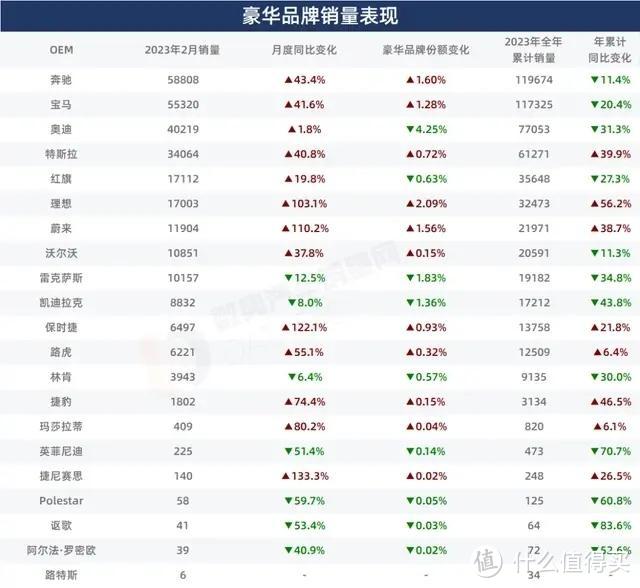Click the 豪华品牌份额变化 column header
This screenshot has height=588, width=640.
(426, 50)
